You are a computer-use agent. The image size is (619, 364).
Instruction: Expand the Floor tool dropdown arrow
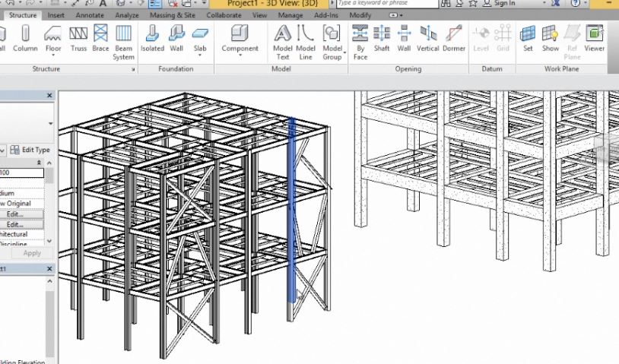pos(53,55)
